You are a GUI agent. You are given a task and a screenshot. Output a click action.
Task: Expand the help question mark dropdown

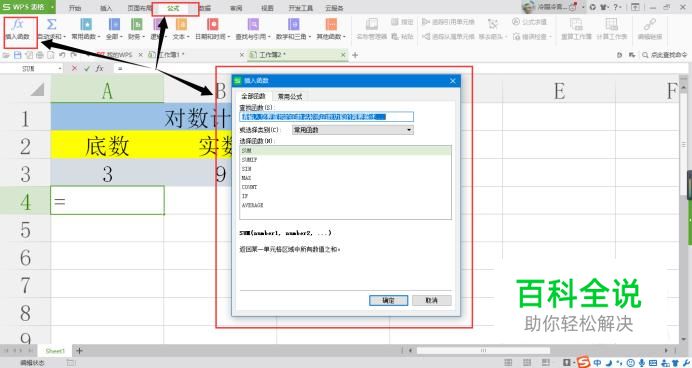[x=621, y=8]
